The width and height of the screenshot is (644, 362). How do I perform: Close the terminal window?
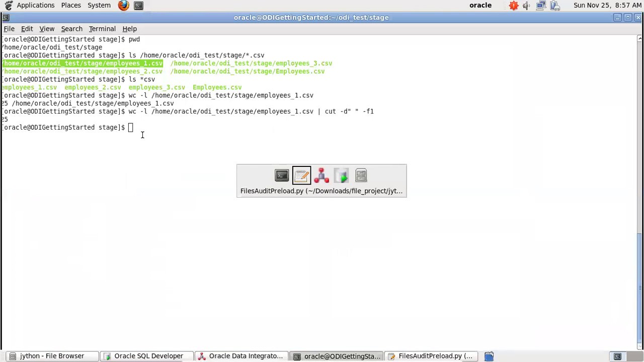pos(638,18)
